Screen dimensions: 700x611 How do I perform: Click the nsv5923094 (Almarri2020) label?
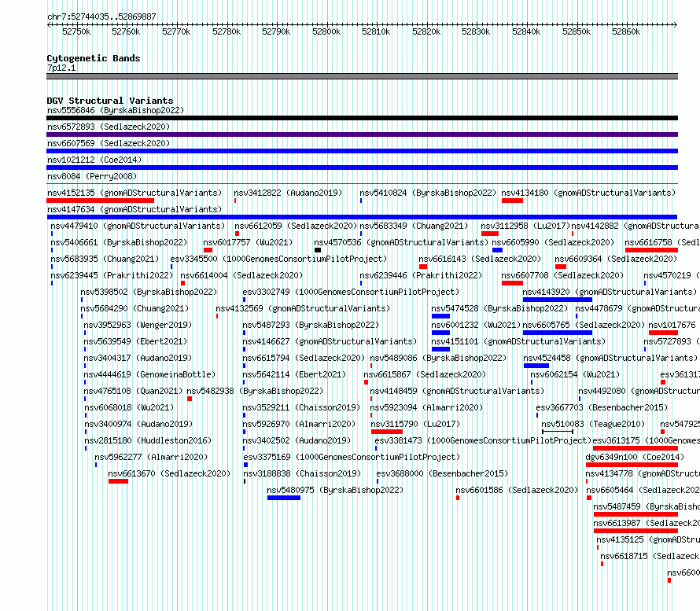pyautogui.click(x=427, y=407)
